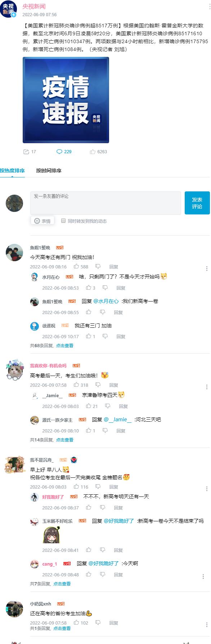The height and width of the screenshot is (644, 211).
Task: Switch to 按时间排序 tab
Action: click(x=49, y=171)
